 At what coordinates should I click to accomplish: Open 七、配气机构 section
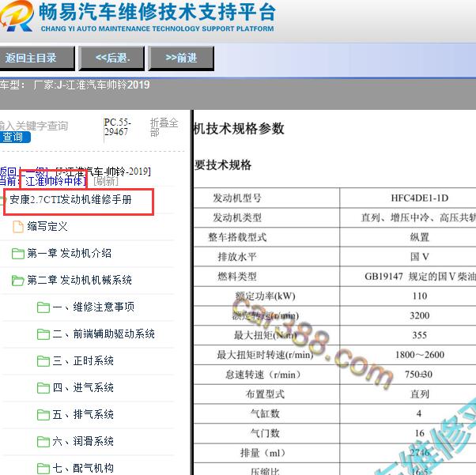tap(83, 468)
